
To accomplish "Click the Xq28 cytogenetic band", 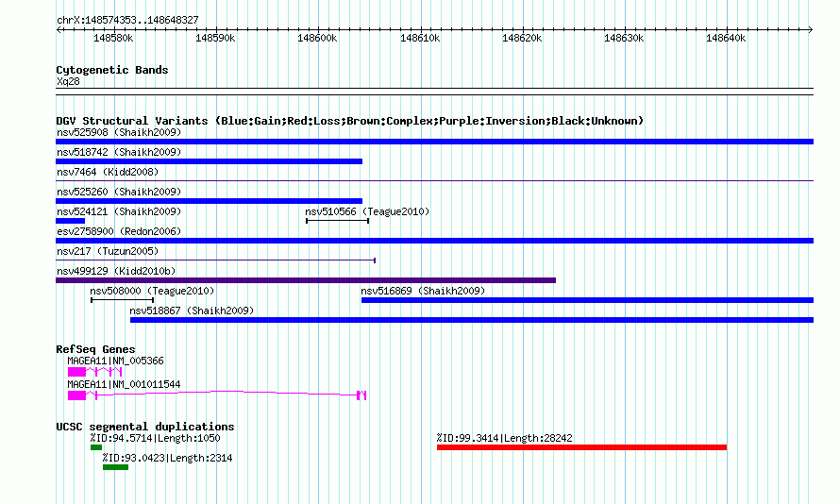I will tap(434, 92).
